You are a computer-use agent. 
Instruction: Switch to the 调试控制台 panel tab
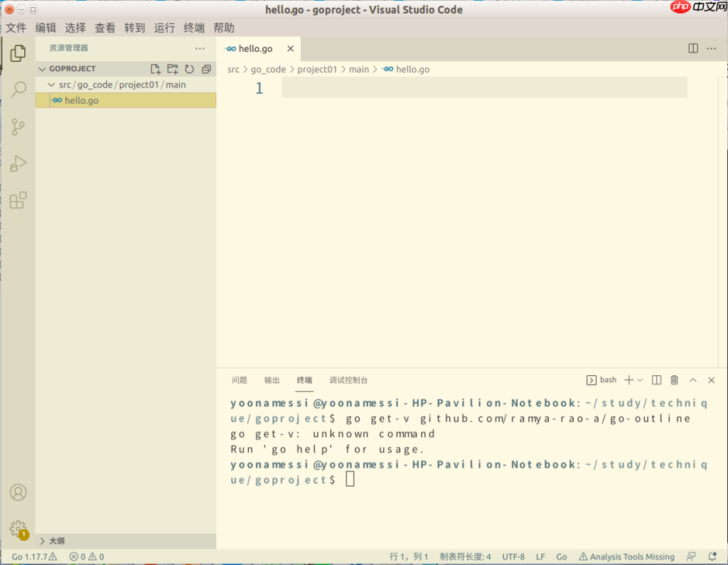click(x=348, y=380)
